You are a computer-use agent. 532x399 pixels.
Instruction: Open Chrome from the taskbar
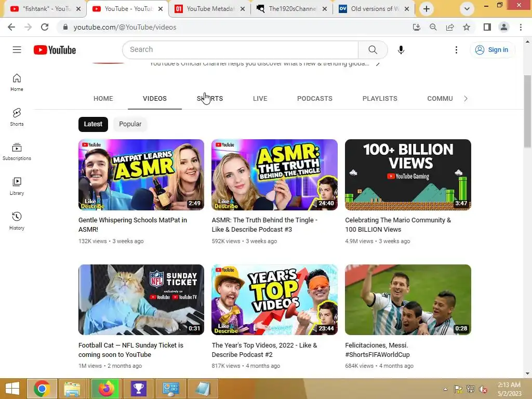pyautogui.click(x=42, y=389)
